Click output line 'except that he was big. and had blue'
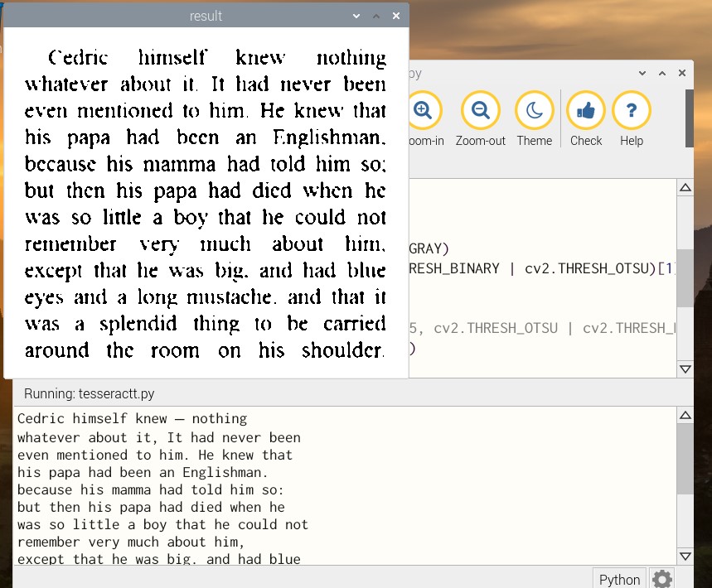The image size is (712, 588). point(159,559)
